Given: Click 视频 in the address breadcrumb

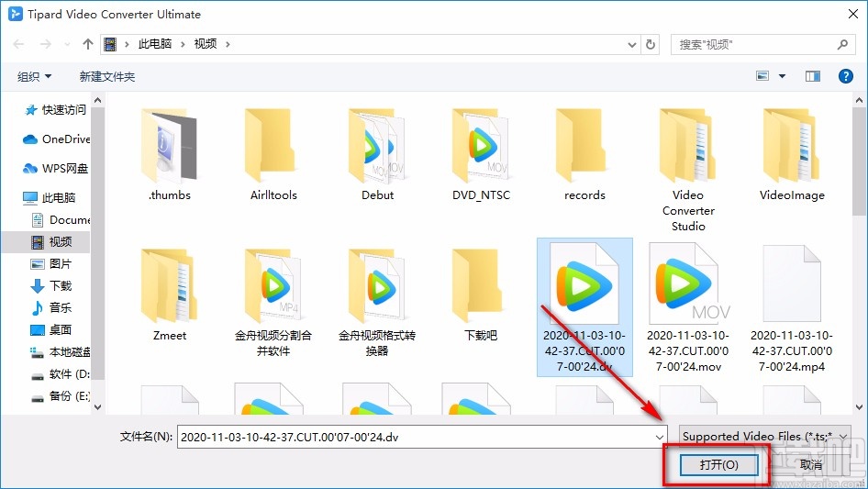Looking at the screenshot, I should (x=206, y=44).
